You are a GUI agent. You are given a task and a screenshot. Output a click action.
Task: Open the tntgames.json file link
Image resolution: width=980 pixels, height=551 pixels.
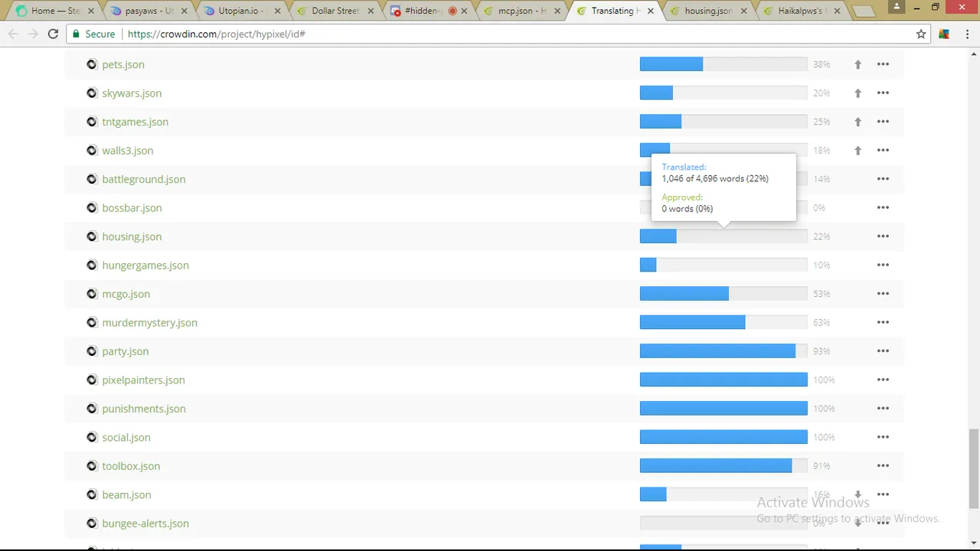click(136, 122)
